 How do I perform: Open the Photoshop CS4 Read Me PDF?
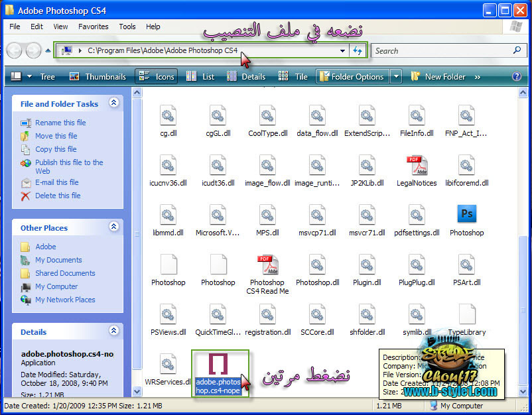click(268, 274)
